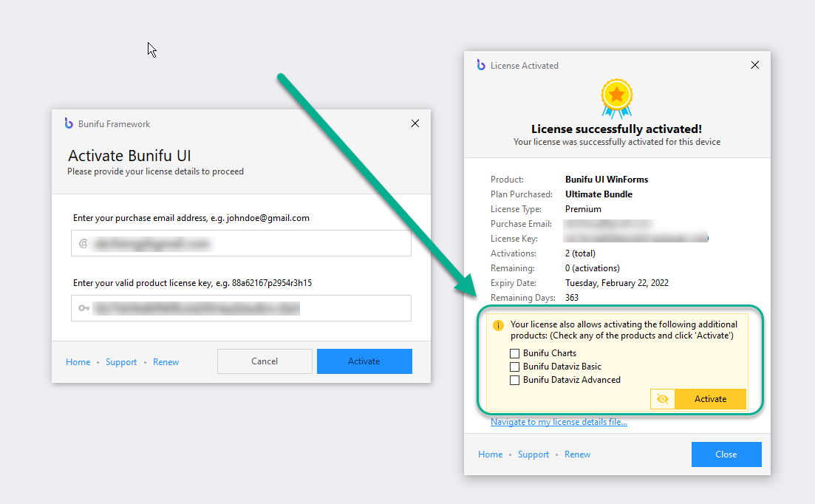Click the blurred Purchase Email value
815x504 pixels.
607,224
